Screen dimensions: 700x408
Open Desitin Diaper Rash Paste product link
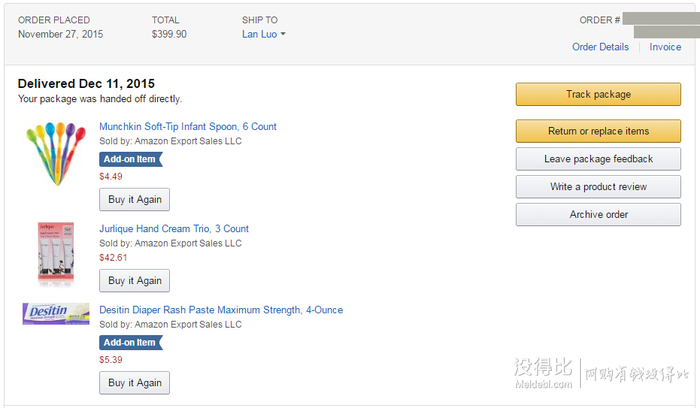click(221, 310)
